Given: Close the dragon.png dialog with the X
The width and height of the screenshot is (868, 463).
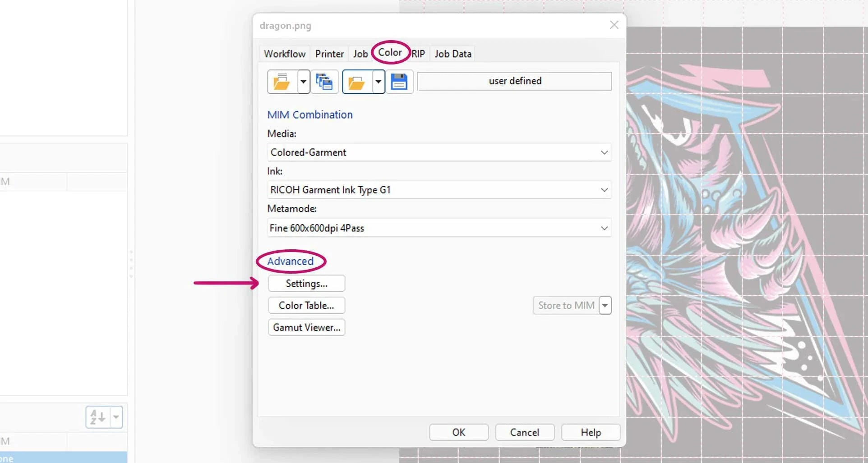Looking at the screenshot, I should 614,25.
